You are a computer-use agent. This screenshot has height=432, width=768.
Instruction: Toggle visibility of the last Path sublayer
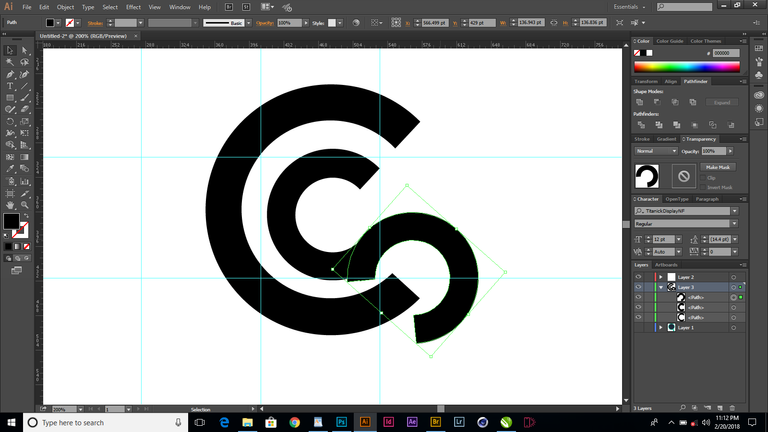[x=638, y=317]
